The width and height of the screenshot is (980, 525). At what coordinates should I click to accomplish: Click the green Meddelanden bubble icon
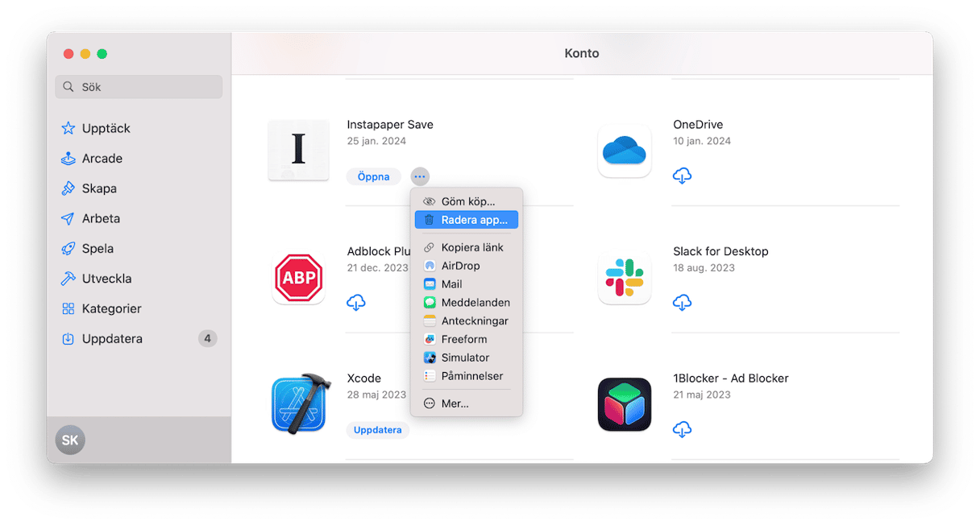tap(430, 303)
